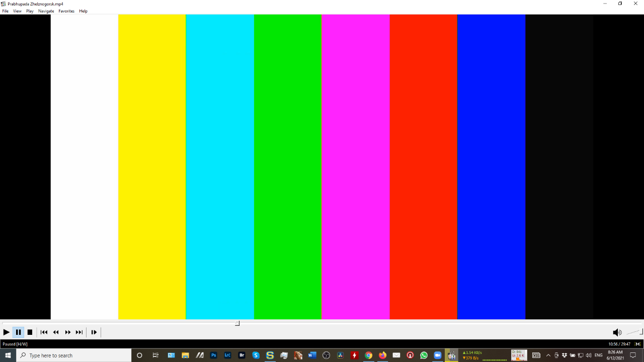Open the Navigate menu
Screen dimensions: 644x362
coord(46,11)
